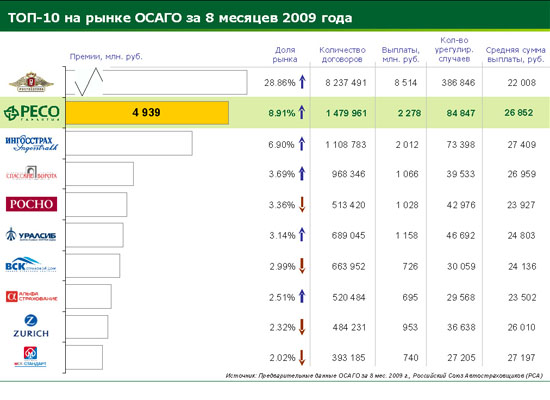Click the average payout 27 409

point(522,145)
